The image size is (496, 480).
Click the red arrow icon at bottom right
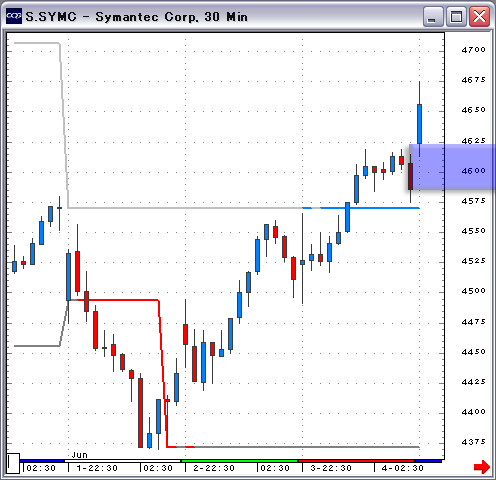coord(482,466)
